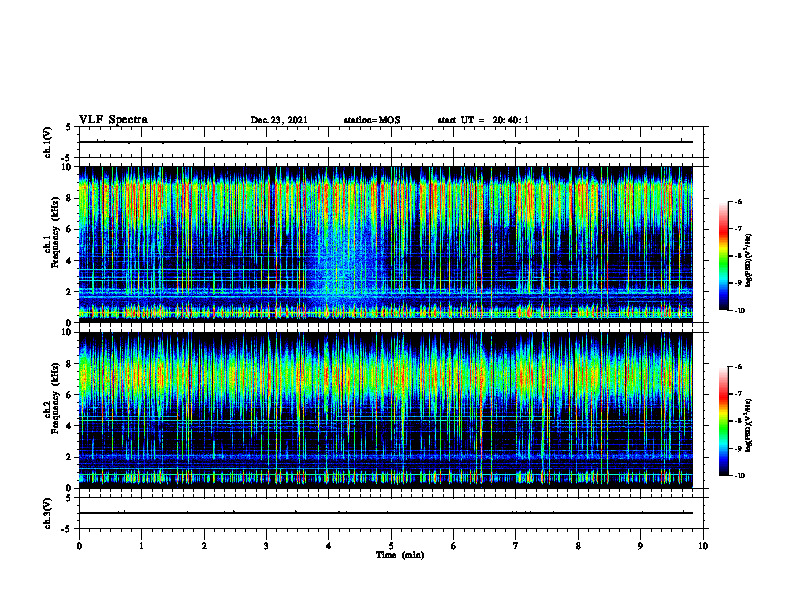Click the "Time (min)" axis title

400,555
